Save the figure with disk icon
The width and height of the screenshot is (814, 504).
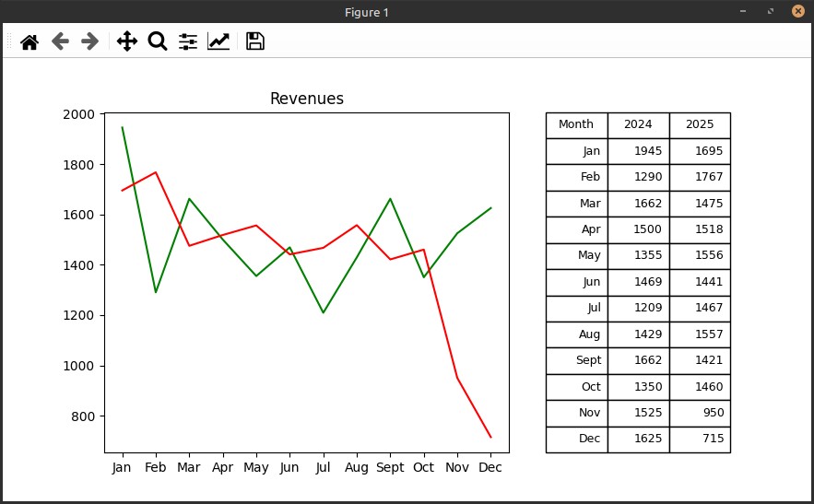coord(255,41)
